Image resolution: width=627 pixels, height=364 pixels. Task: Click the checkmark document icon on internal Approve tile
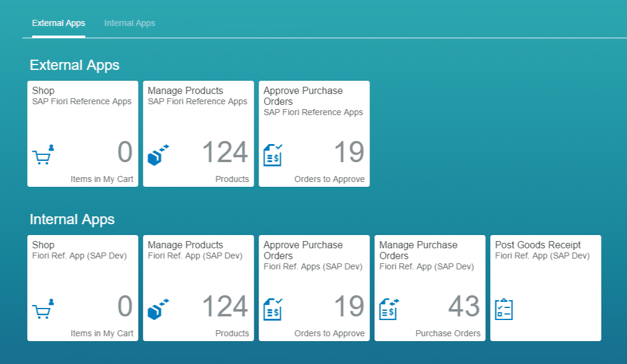tap(272, 309)
